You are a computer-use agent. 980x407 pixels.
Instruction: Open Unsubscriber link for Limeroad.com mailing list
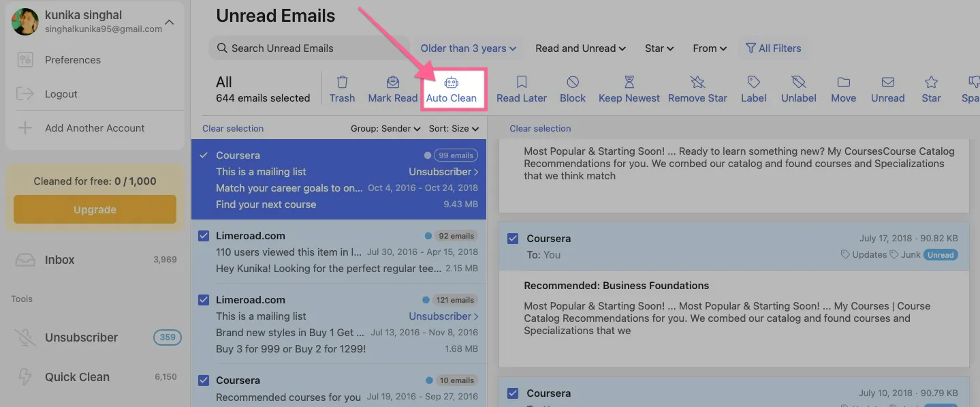coord(443,316)
